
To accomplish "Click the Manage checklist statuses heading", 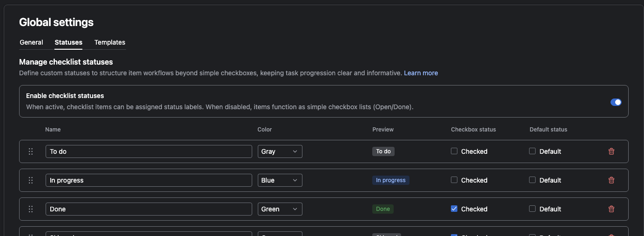I will (x=66, y=62).
